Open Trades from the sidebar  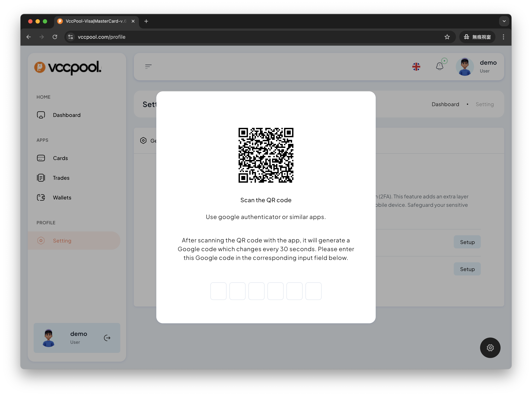click(61, 178)
